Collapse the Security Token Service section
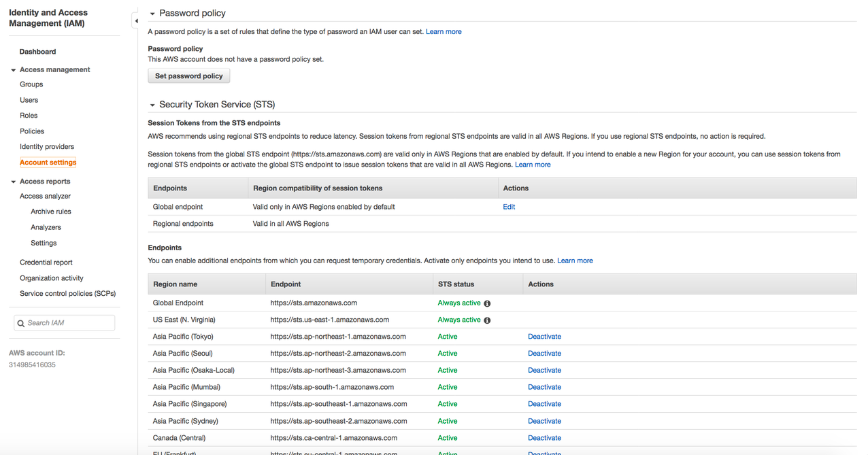The image size is (868, 455). (x=152, y=105)
